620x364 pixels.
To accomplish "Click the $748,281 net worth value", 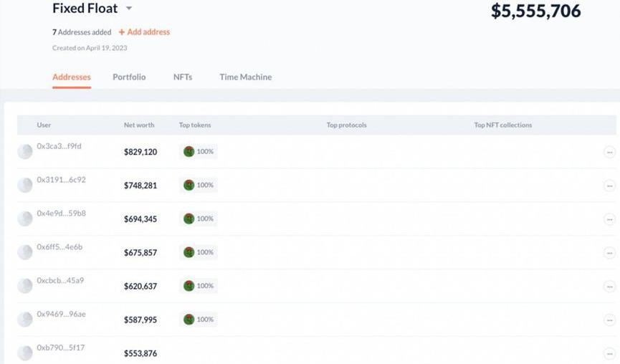I will pos(140,186).
